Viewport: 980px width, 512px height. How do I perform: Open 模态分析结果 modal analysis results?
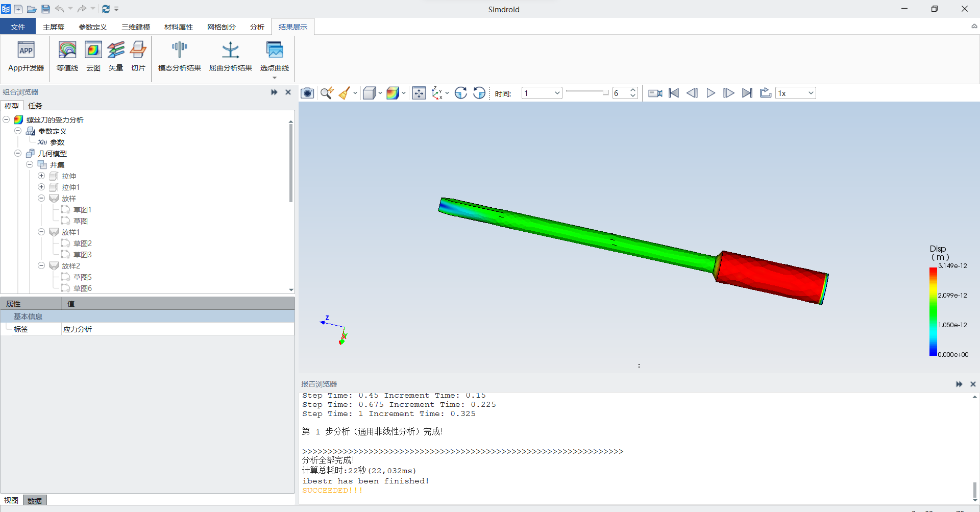[180, 57]
